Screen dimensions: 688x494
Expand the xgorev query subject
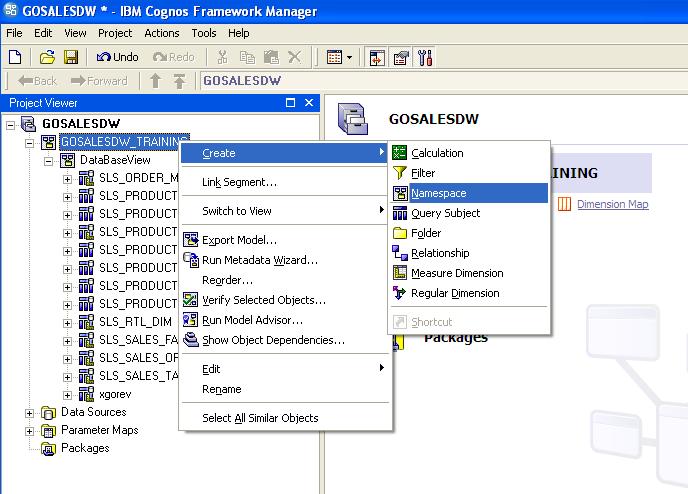[x=67, y=395]
